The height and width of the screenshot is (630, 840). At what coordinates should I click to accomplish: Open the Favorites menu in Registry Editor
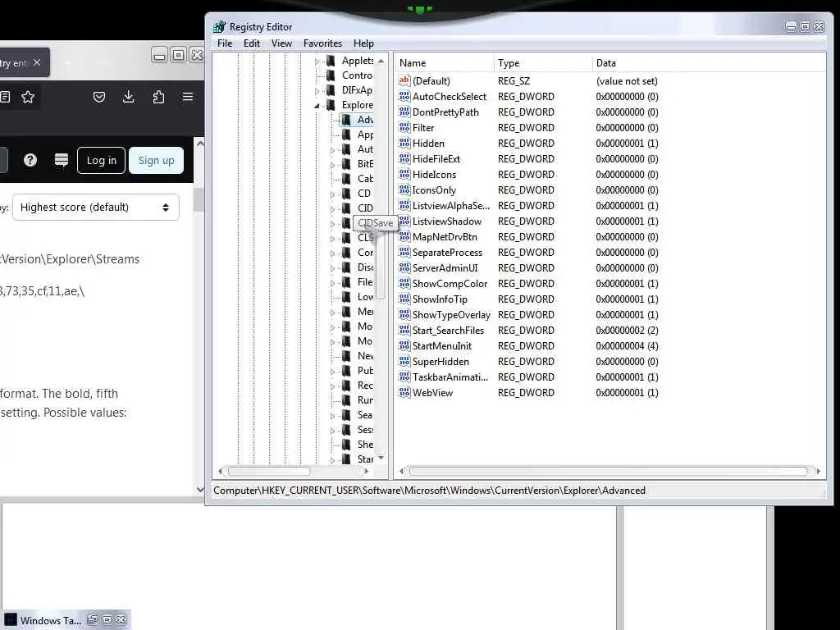(322, 43)
